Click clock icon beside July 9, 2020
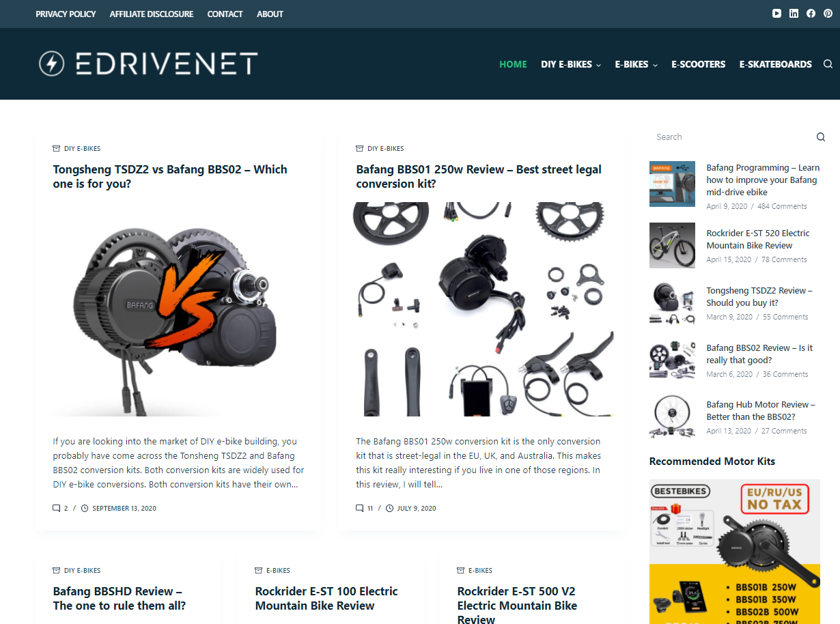The image size is (840, 624). [389, 508]
